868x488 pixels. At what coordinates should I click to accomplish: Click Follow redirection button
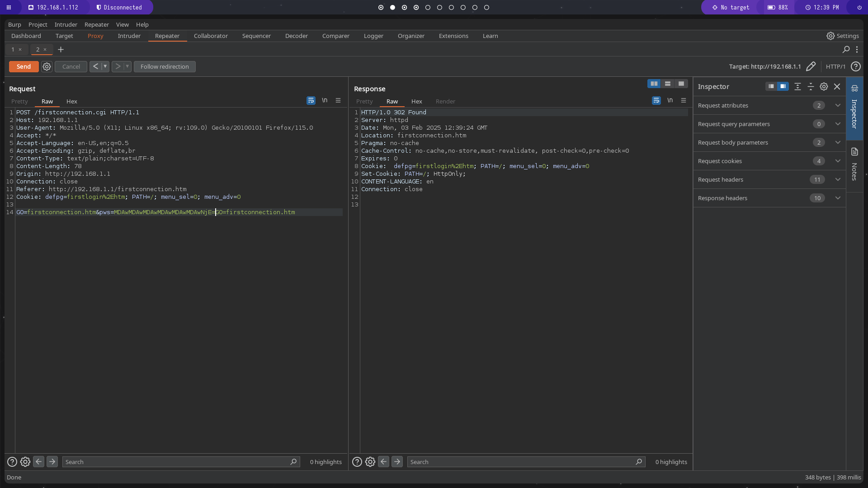tap(165, 66)
